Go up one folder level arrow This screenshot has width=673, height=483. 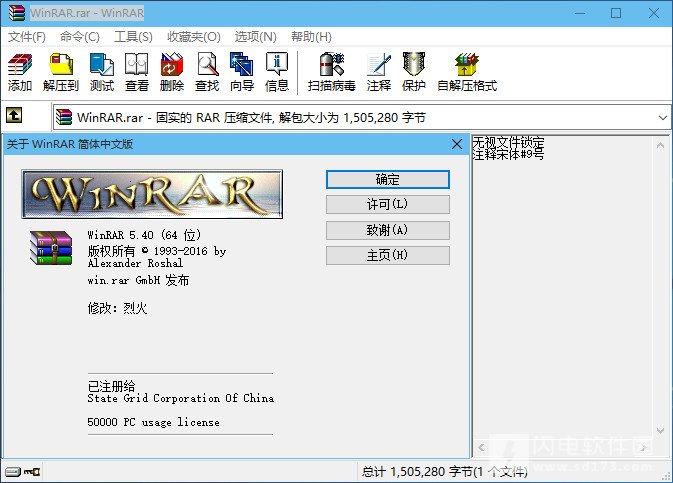(14, 115)
